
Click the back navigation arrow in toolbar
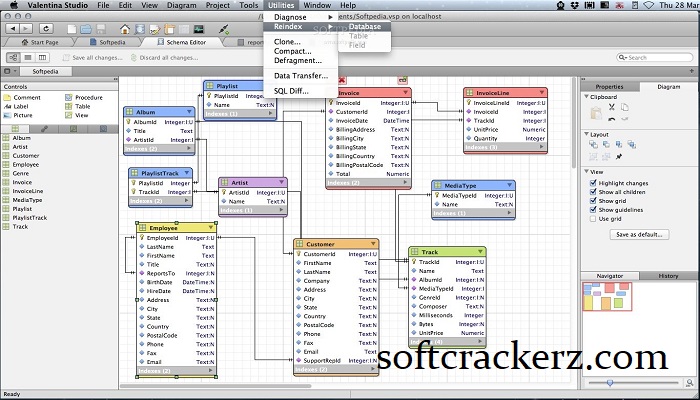(x=12, y=29)
